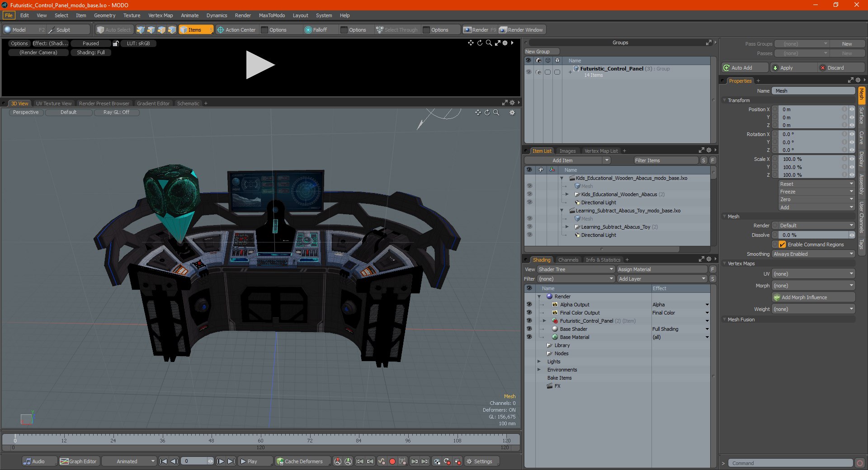Step to previous frame
The height and width of the screenshot is (470, 868).
click(174, 461)
